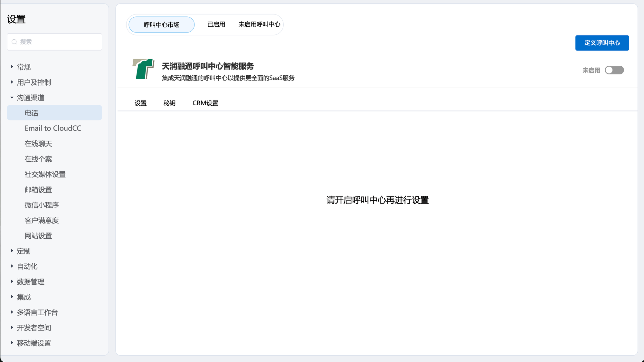Expand the 自动化 section
The width and height of the screenshot is (644, 362).
point(12,266)
